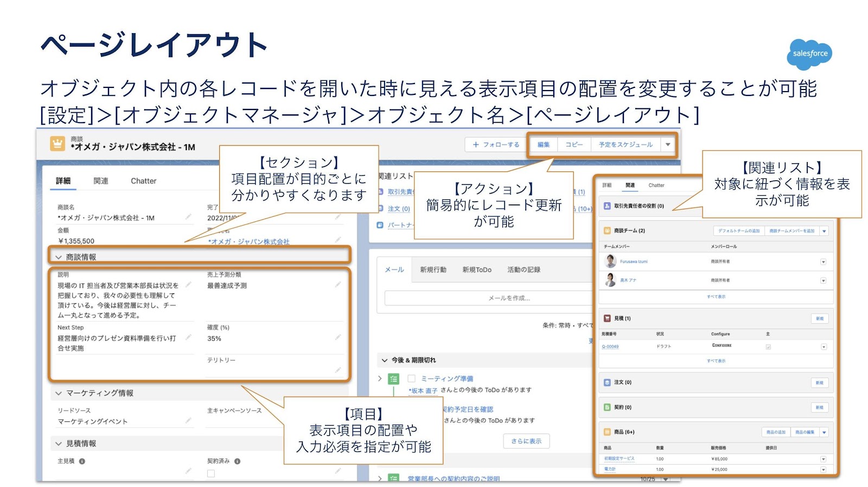The height and width of the screenshot is (487, 868).
Task: Click the メールを作成... input field
Action: click(509, 298)
